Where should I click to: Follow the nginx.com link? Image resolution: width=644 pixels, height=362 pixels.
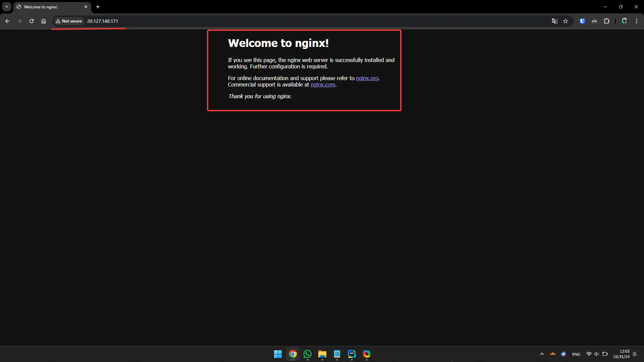pos(323,84)
